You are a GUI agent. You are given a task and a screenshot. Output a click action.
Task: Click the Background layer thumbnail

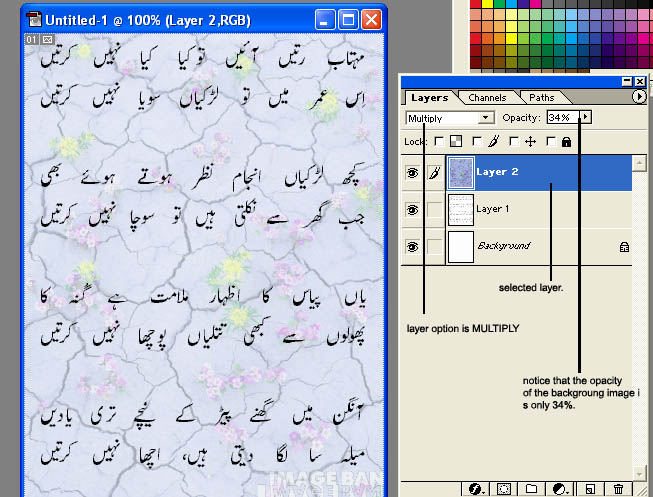coord(461,247)
